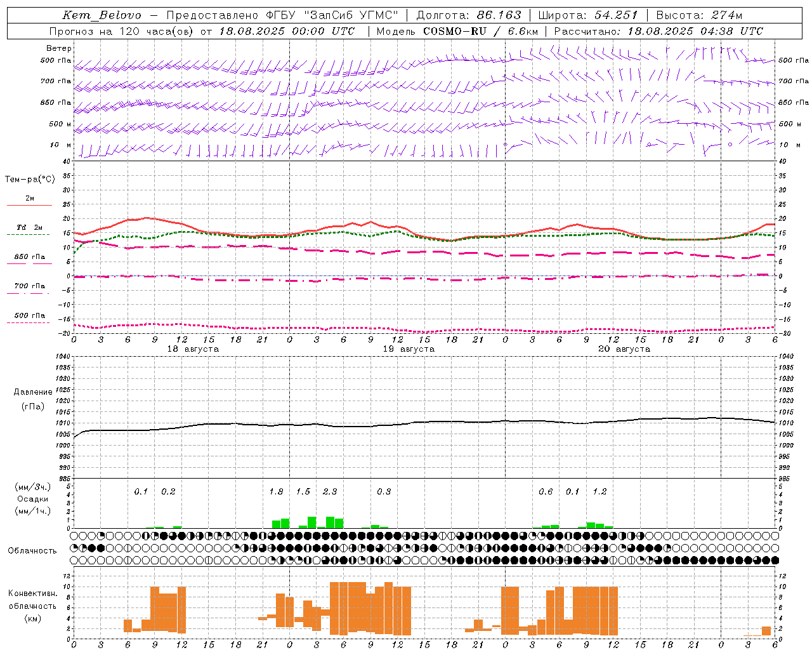812x650 pixels.
Task: Select the "Долгота: 86.163" header value
Action: [x=469, y=15]
